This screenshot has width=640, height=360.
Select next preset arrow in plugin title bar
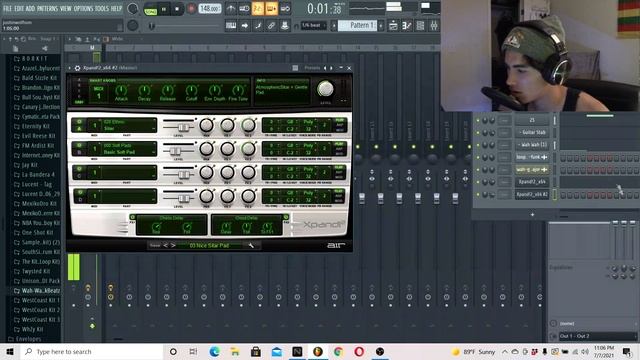click(331, 68)
